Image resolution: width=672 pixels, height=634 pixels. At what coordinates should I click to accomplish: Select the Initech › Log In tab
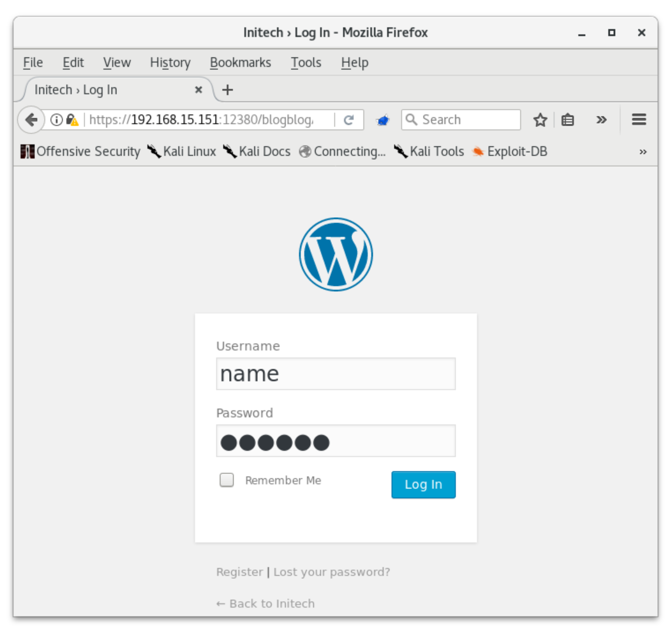(x=113, y=90)
